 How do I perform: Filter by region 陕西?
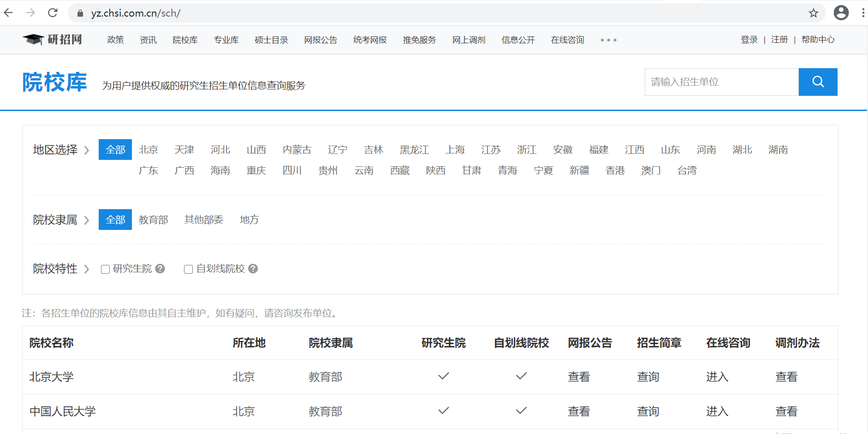click(436, 170)
